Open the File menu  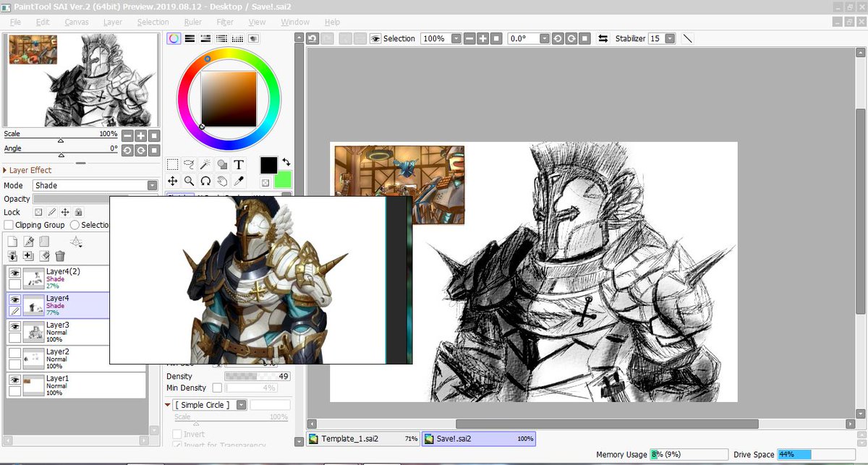(x=16, y=22)
